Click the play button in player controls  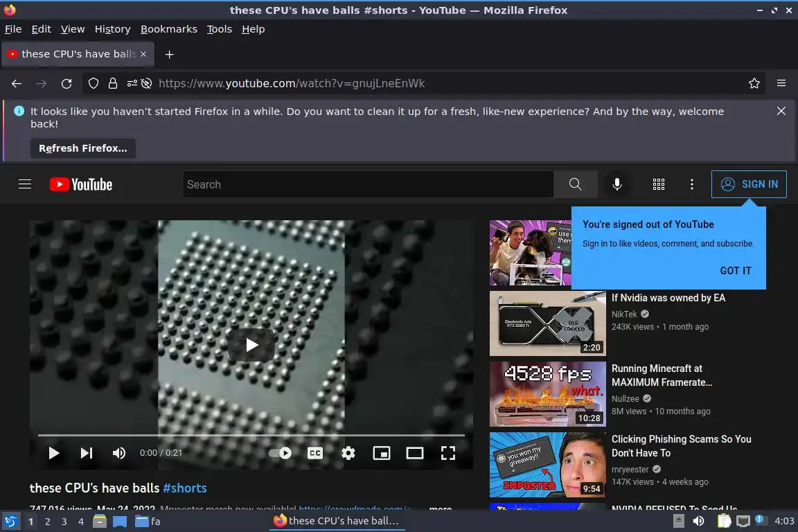(x=53, y=453)
